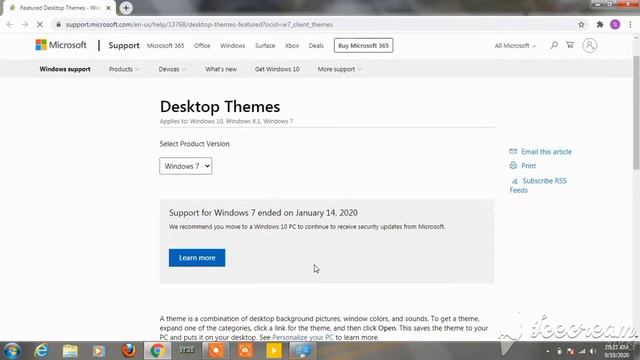Open the Windows Start menu
Image resolution: width=640 pixels, height=360 pixels.
(11, 351)
